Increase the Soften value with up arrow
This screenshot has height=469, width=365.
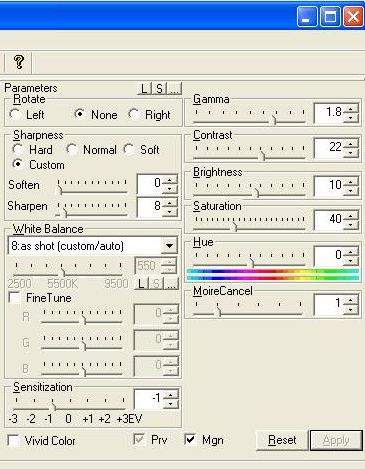[170, 180]
